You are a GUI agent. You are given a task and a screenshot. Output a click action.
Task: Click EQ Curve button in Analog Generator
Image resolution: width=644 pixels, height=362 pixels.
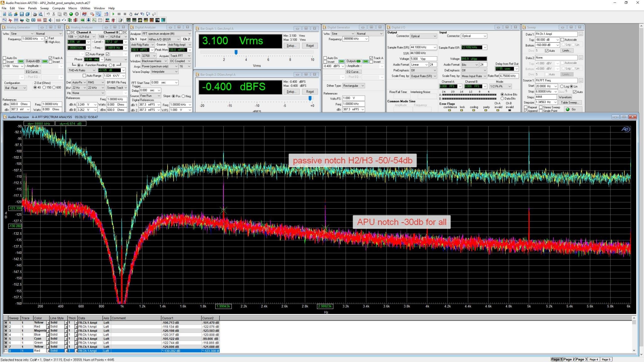point(32,72)
